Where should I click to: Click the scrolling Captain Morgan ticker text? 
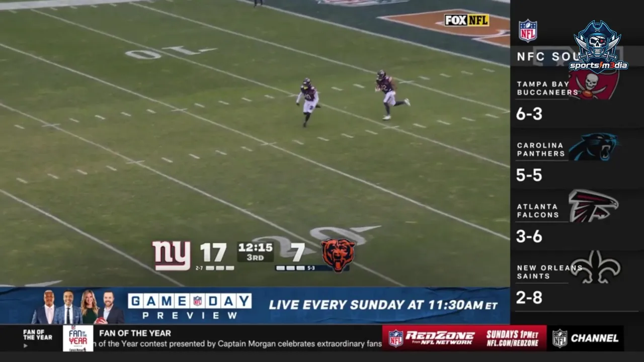click(238, 344)
